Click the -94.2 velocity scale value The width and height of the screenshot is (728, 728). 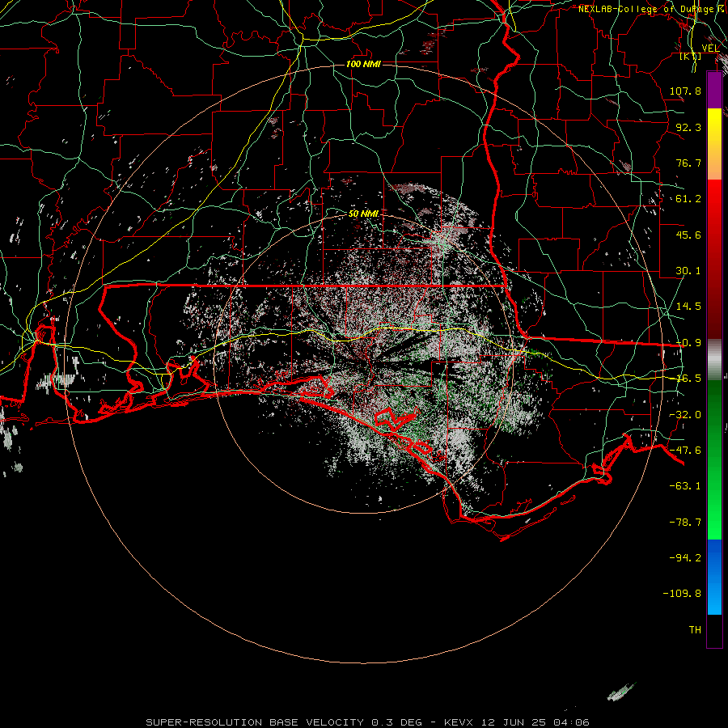[685, 558]
